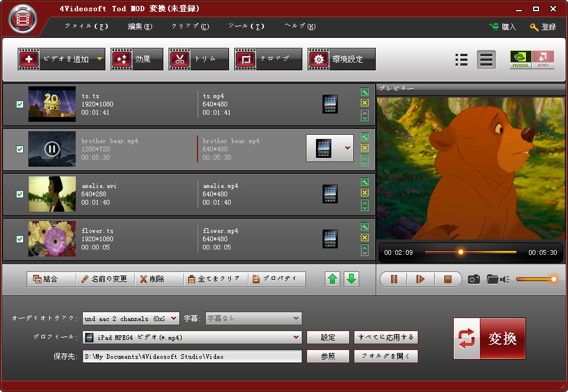This screenshot has height=392, width=568.
Task: Uncheck the amelie.avi file checkbox
Action: click(20, 194)
